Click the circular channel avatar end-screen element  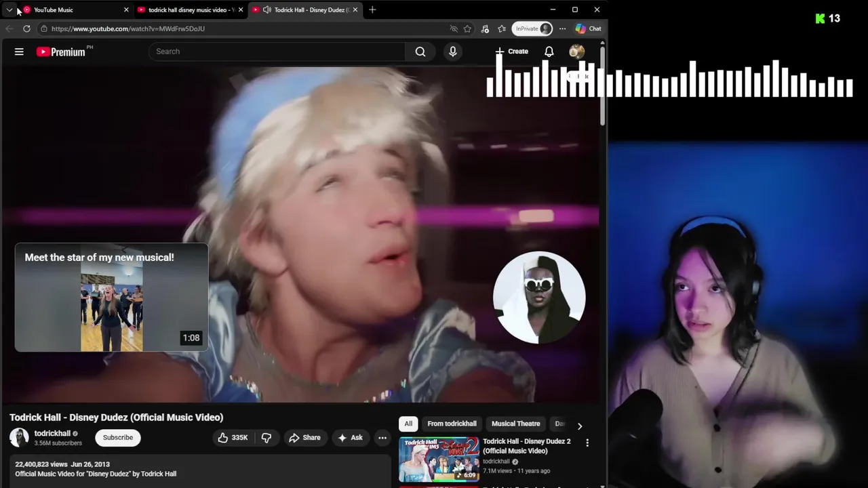point(539,298)
